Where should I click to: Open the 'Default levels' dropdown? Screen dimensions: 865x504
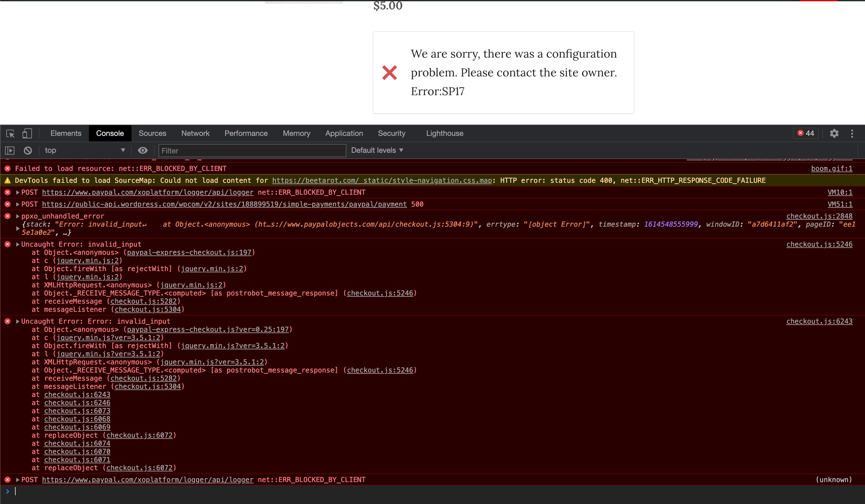(x=376, y=150)
